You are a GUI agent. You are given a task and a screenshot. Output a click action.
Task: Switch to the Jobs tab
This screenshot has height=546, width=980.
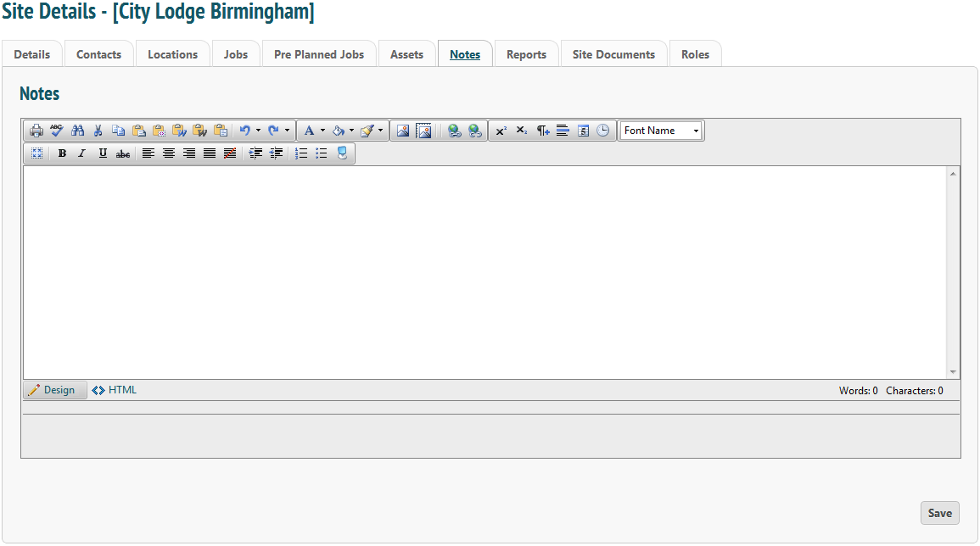236,54
